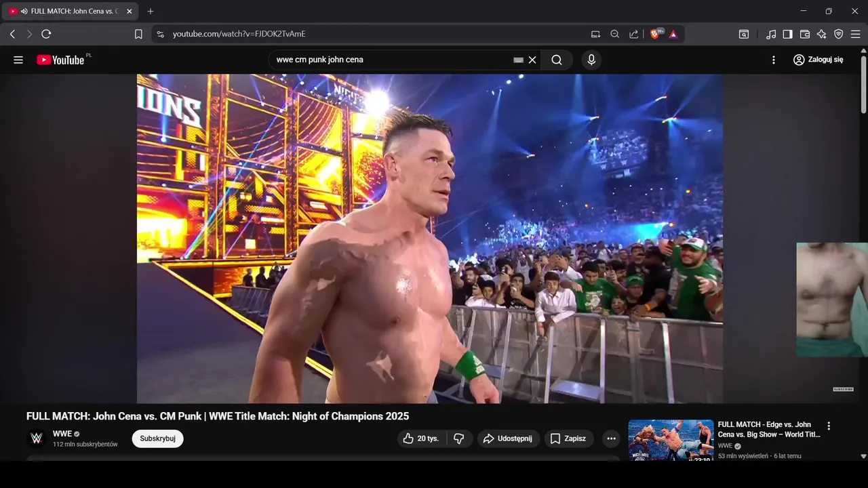Image resolution: width=868 pixels, height=488 pixels.
Task: Open the YouTube hamburger guide menu
Action: 18,60
